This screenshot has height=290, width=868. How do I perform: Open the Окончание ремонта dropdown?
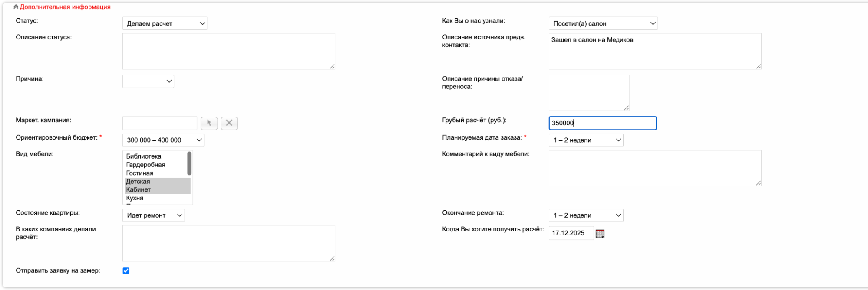point(586,215)
